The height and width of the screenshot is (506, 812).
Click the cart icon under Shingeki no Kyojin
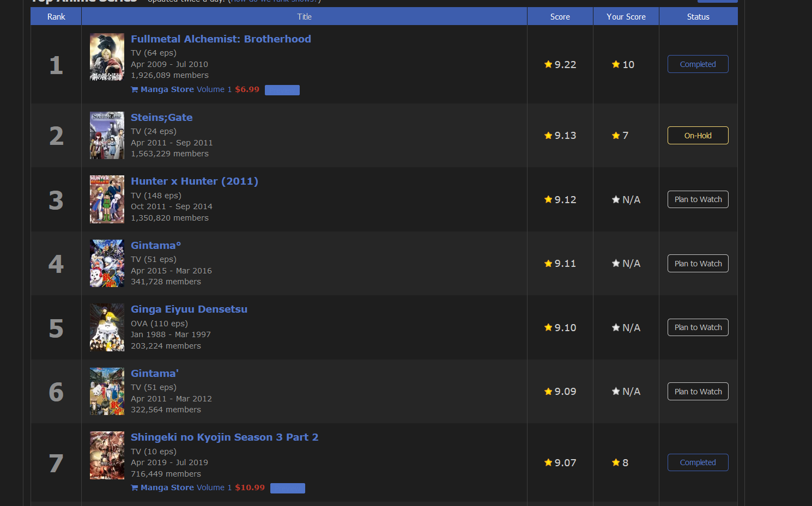134,488
